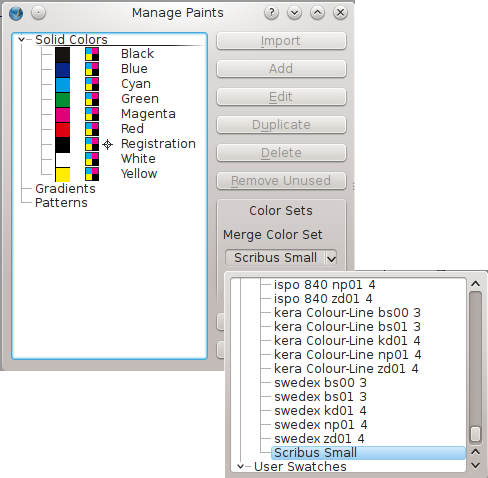The image size is (488, 478).
Task: Select the Patterns tree item
Action: (61, 203)
